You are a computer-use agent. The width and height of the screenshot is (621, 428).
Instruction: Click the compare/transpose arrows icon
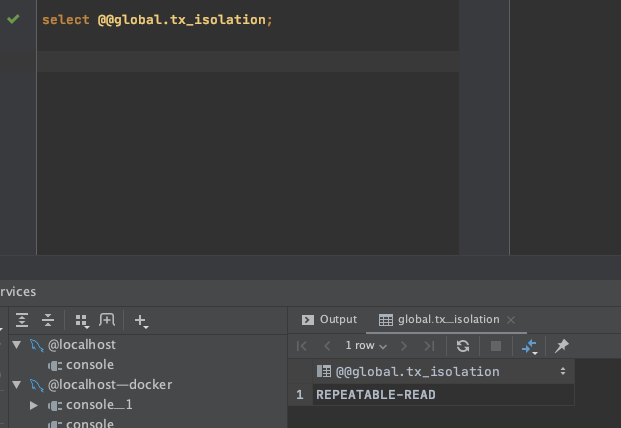pos(530,346)
